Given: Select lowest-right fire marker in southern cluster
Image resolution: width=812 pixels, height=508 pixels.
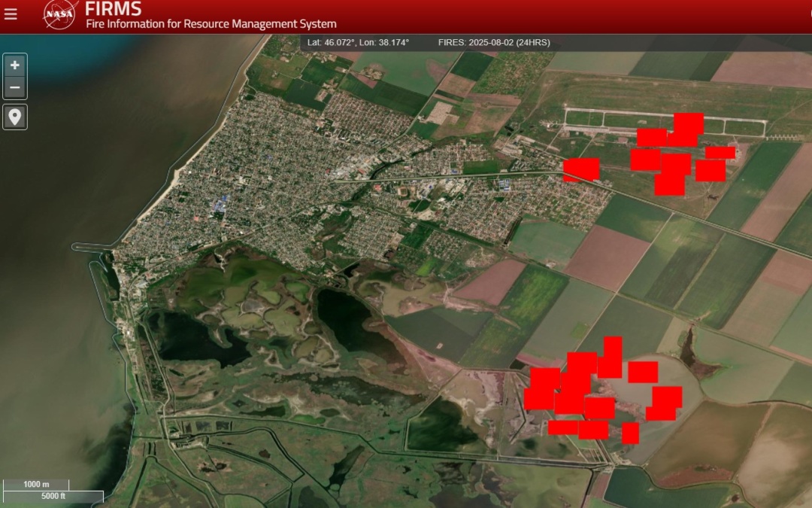Looking at the screenshot, I should tap(630, 433).
